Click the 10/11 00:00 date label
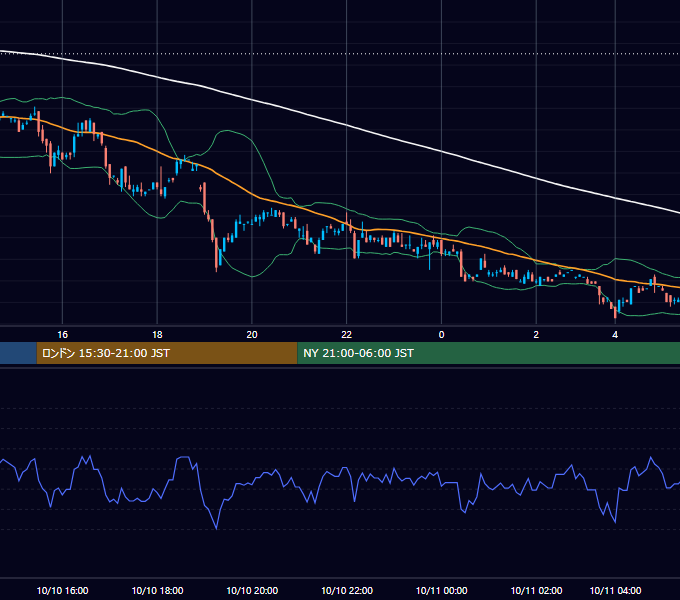Screen dimensions: 680x600 [x=441, y=590]
